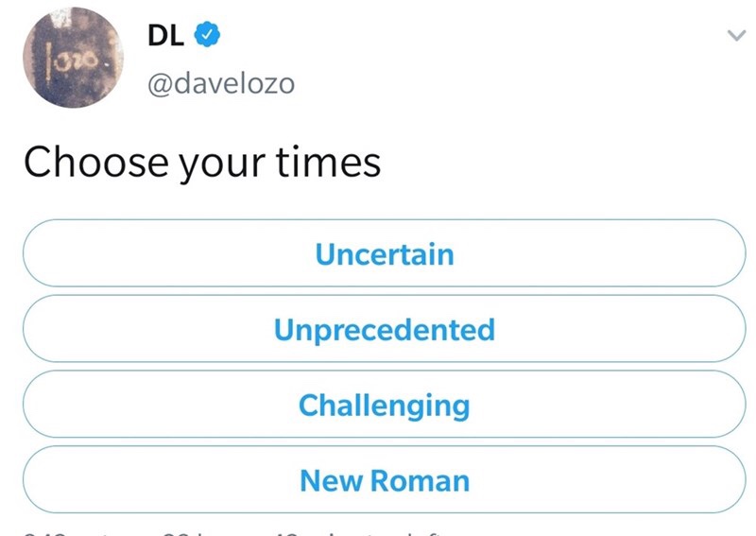Hit the 'New Roman' label text
The height and width of the screenshot is (536, 756).
pyautogui.click(x=385, y=481)
